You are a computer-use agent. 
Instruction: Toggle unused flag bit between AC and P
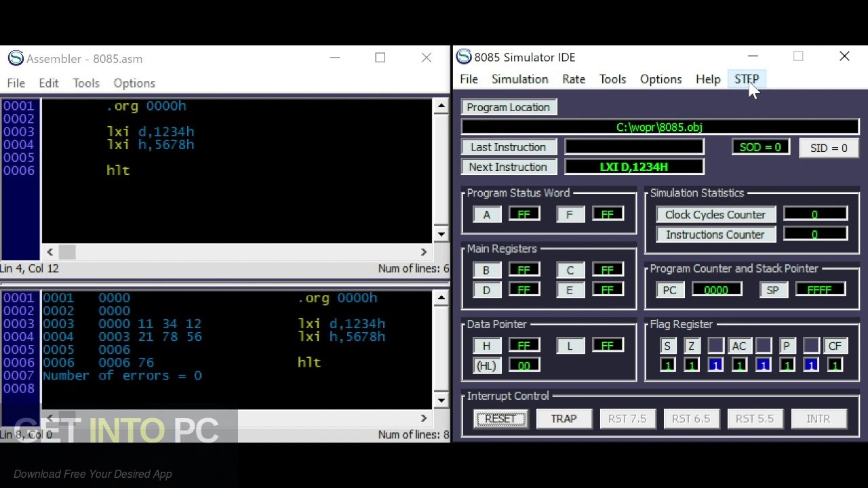coord(763,365)
